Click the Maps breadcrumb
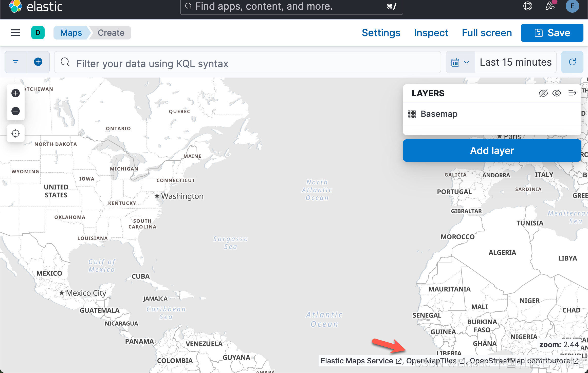Screen dimensions: 588x373 click(71, 33)
